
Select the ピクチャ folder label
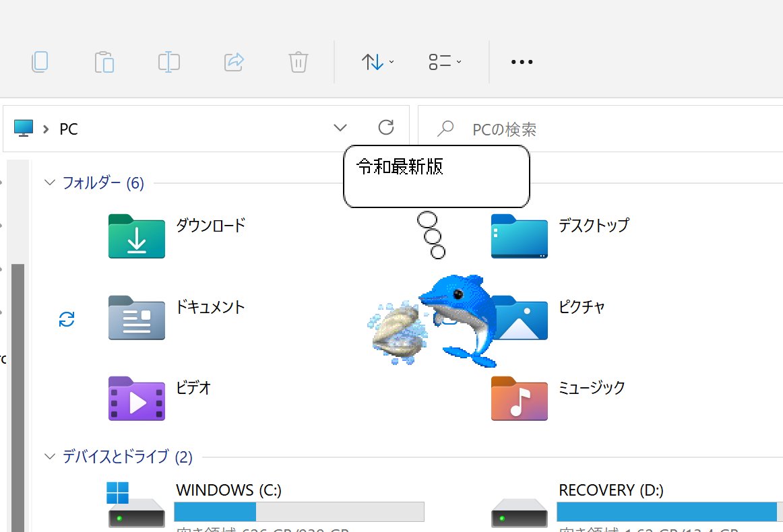coord(582,306)
